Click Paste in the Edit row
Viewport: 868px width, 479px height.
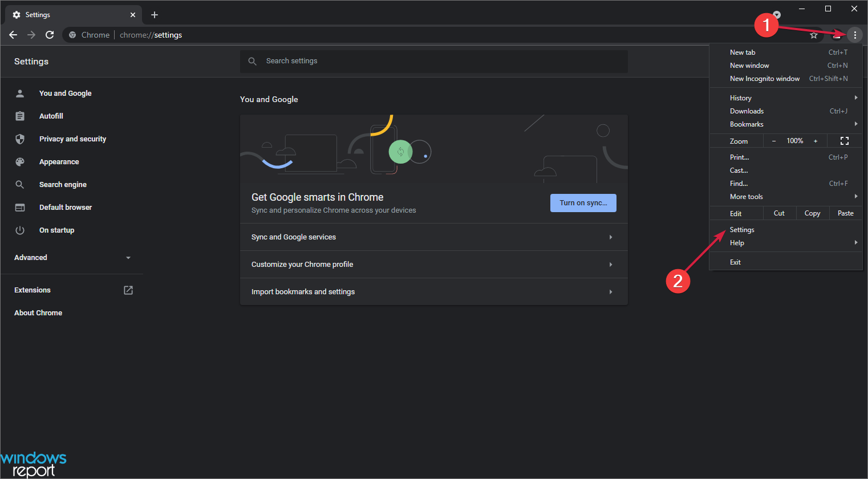(846, 213)
